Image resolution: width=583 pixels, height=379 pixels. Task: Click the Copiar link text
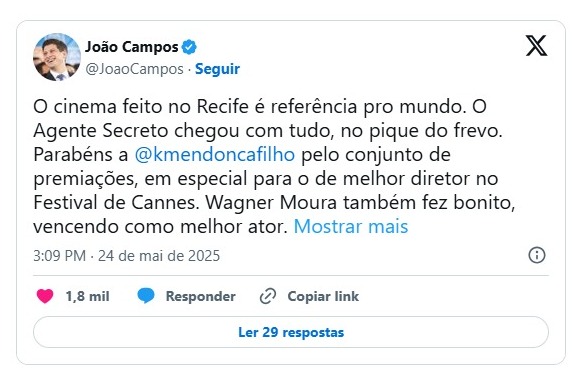323,296
